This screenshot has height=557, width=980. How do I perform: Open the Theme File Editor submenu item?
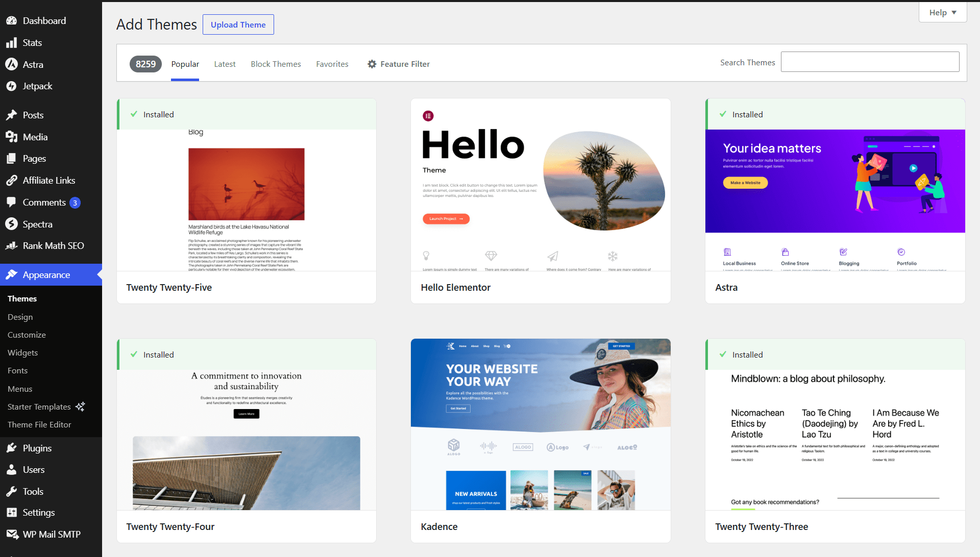[x=39, y=424]
